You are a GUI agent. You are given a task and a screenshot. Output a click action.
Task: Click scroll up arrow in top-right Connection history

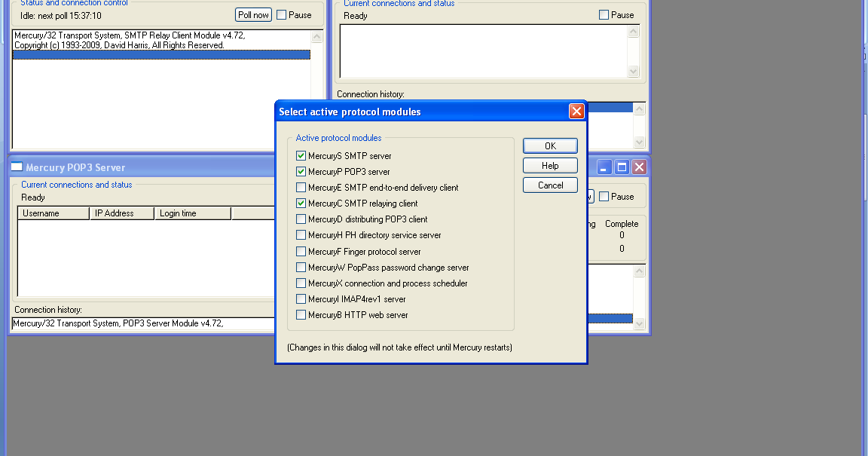pyautogui.click(x=639, y=109)
